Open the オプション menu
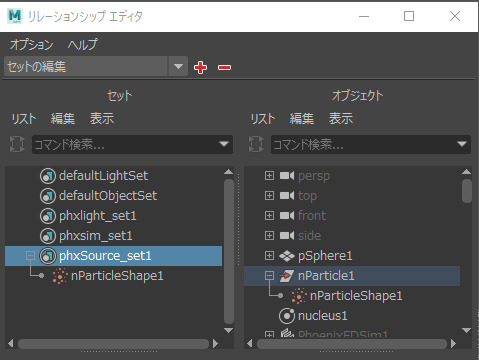479x360 pixels. click(x=32, y=44)
